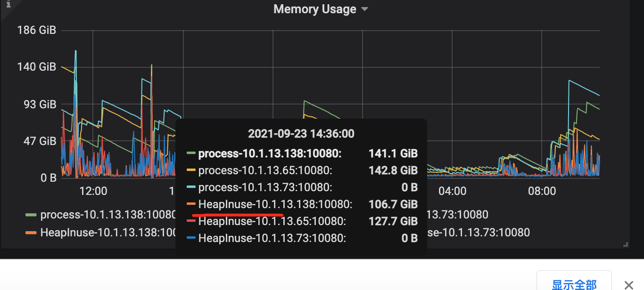Toggle process-10.1.13.138:10080 series label in the legend
This screenshot has height=290, width=644.
108,215
